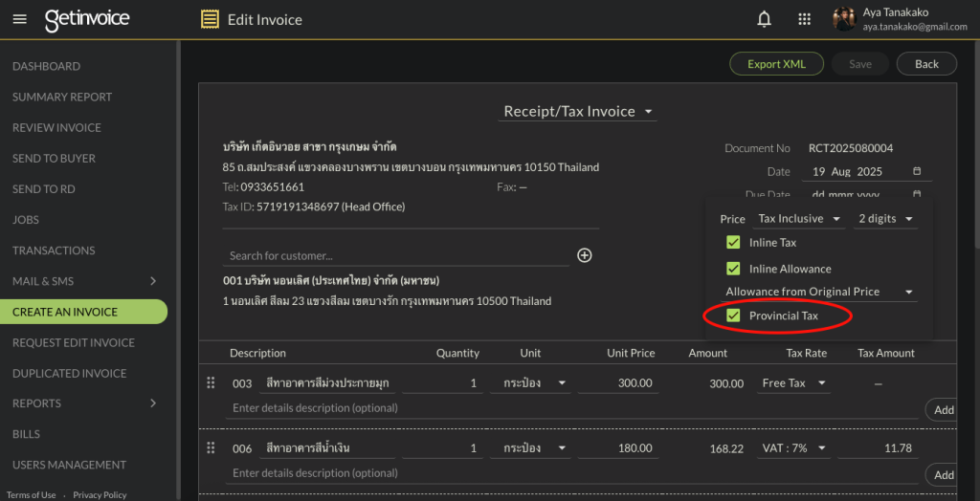Expand the Tax Inclusive price dropdown

point(800,219)
